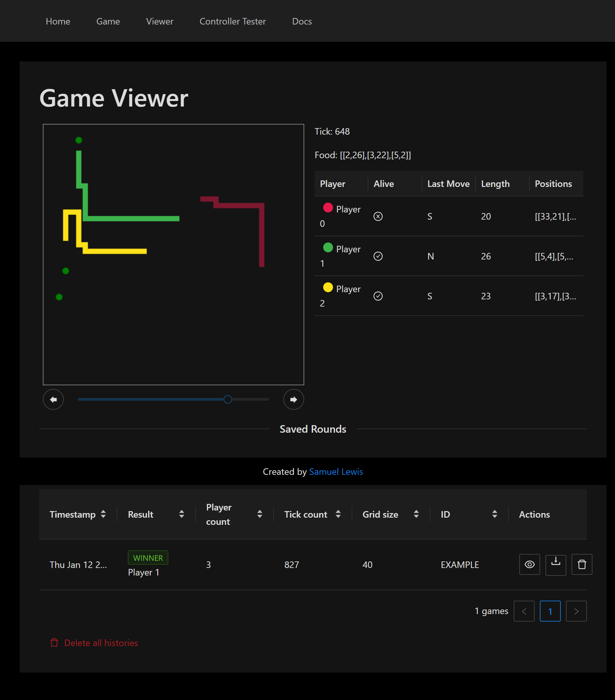Screen dimensions: 615x700
Task: Delete the EXAMPLE saved round
Action: 581,564
